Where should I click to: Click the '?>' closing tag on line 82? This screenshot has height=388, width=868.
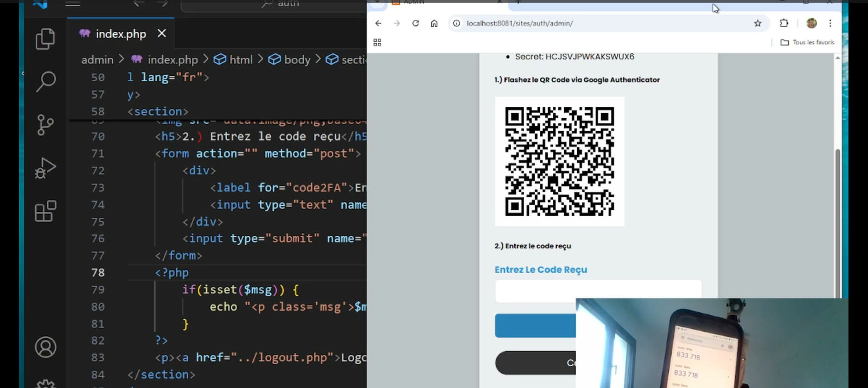tap(162, 340)
